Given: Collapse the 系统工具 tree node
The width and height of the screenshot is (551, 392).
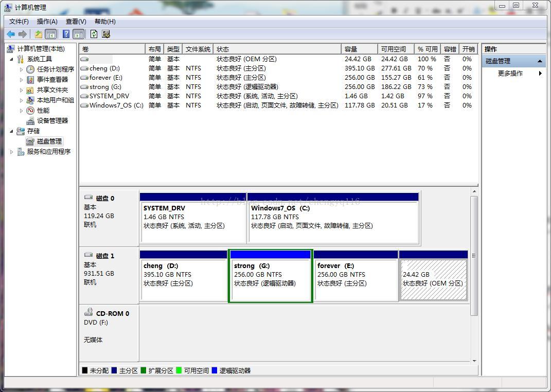Looking at the screenshot, I should [12, 59].
